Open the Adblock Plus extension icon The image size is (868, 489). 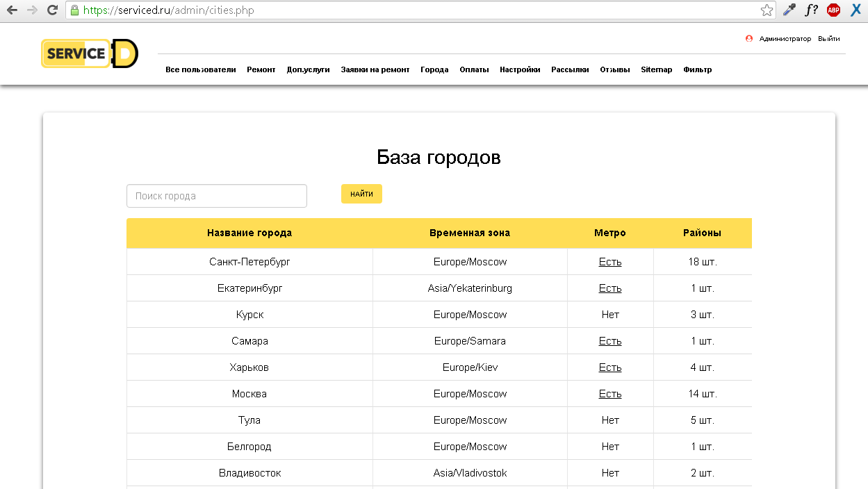[833, 10]
